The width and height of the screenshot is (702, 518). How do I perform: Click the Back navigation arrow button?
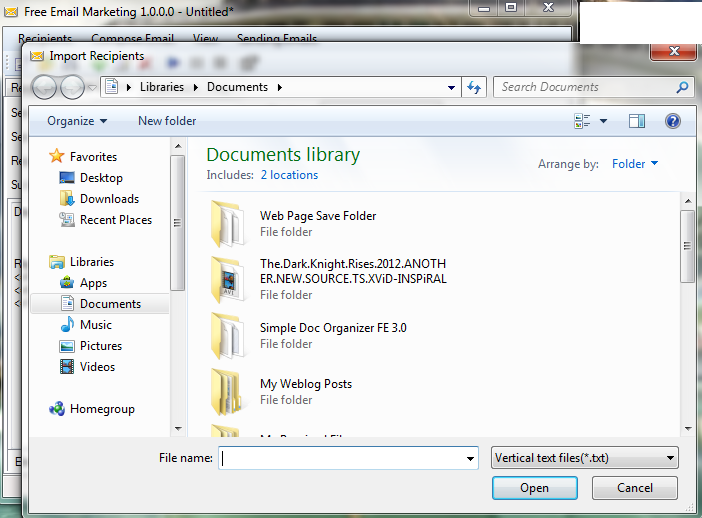[x=44, y=87]
